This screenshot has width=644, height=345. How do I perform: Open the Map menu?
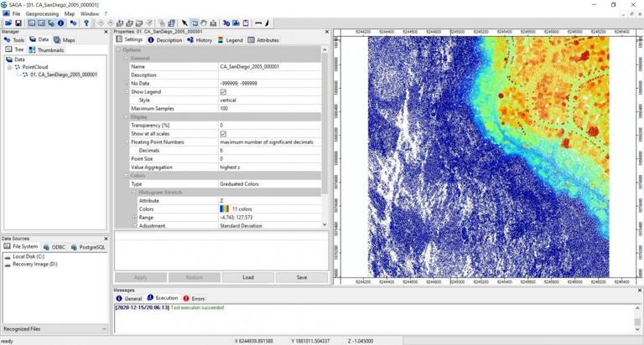pos(70,13)
